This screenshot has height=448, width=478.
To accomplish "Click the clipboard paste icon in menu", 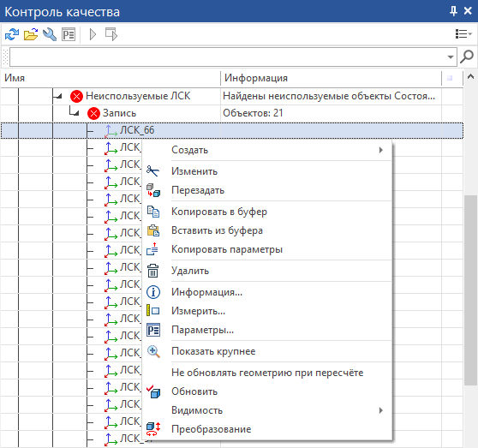I will pyautogui.click(x=153, y=230).
